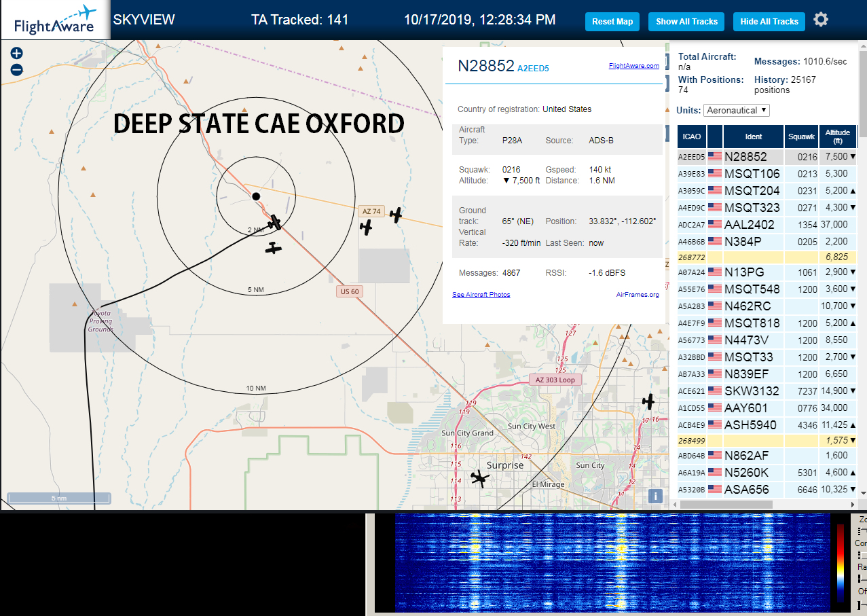Click Show All Tracks button

[x=686, y=22]
